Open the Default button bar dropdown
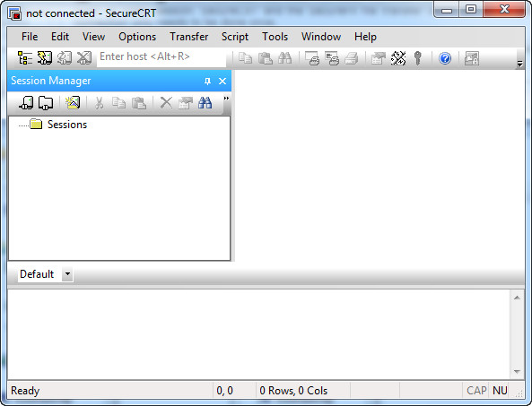 point(67,274)
